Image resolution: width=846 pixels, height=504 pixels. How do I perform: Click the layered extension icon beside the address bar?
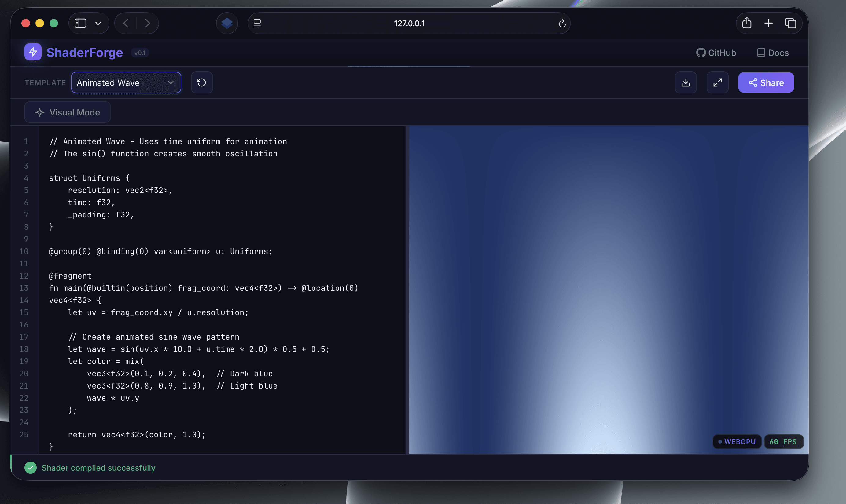pos(226,23)
